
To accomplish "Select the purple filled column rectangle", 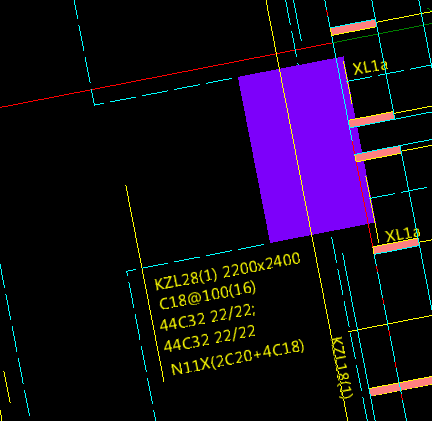I will (307, 150).
